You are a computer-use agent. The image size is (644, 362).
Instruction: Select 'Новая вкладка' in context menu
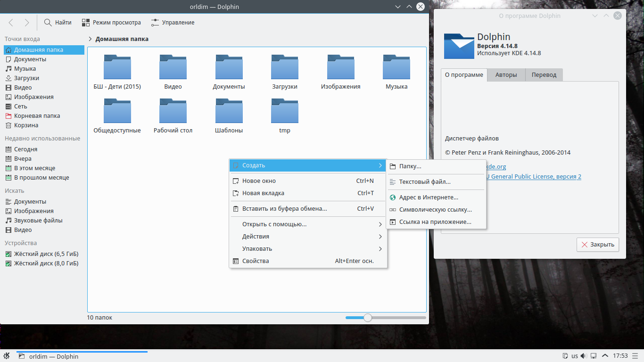(x=263, y=193)
